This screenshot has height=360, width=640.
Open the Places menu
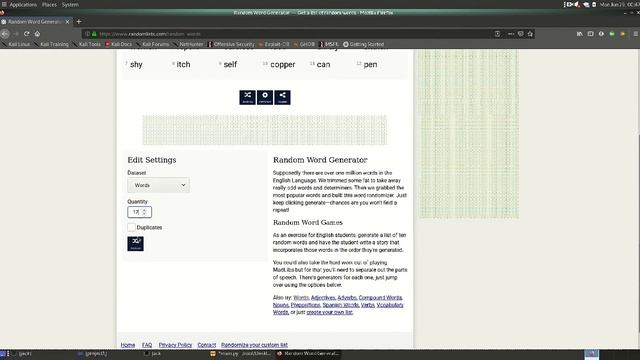coord(49,4)
